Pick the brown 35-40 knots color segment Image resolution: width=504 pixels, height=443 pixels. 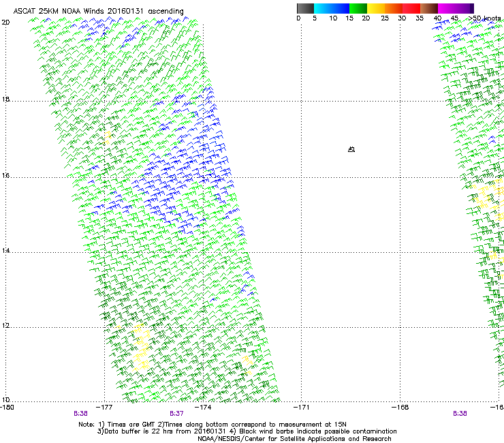coord(429,8)
